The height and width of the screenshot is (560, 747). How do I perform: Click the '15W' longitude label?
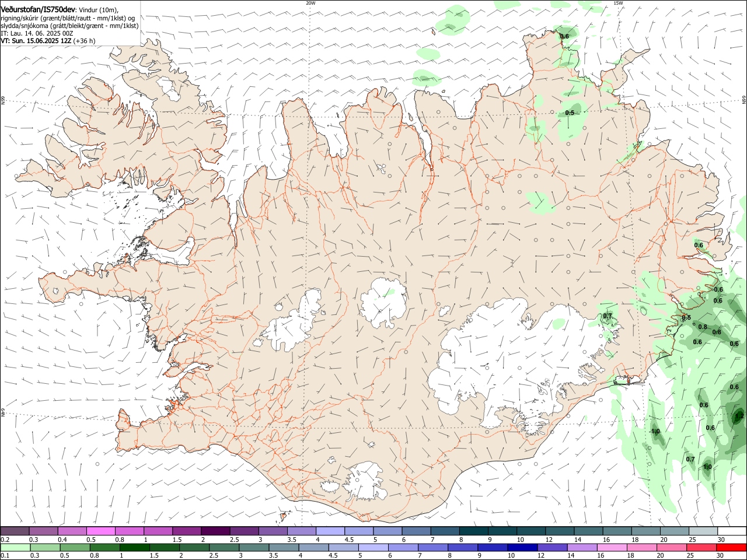(x=618, y=3)
